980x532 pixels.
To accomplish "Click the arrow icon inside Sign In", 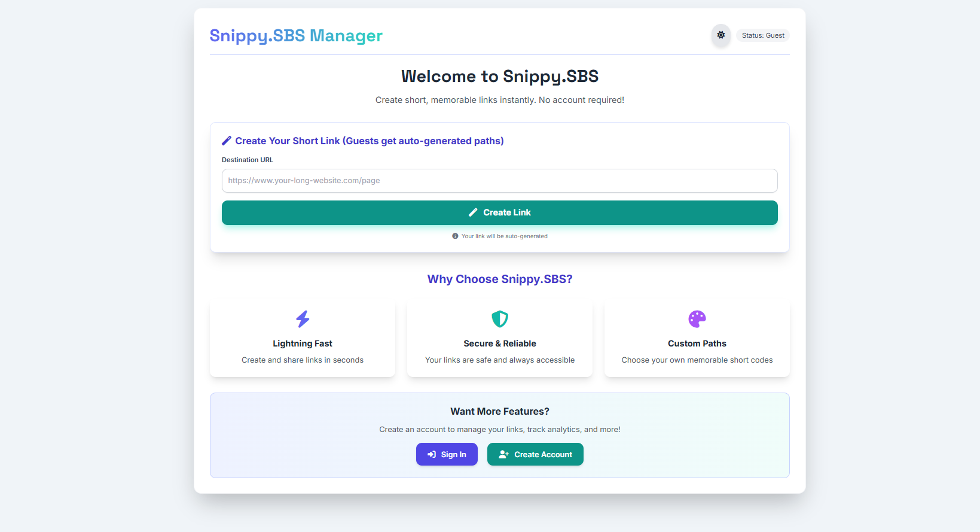I will click(x=432, y=455).
